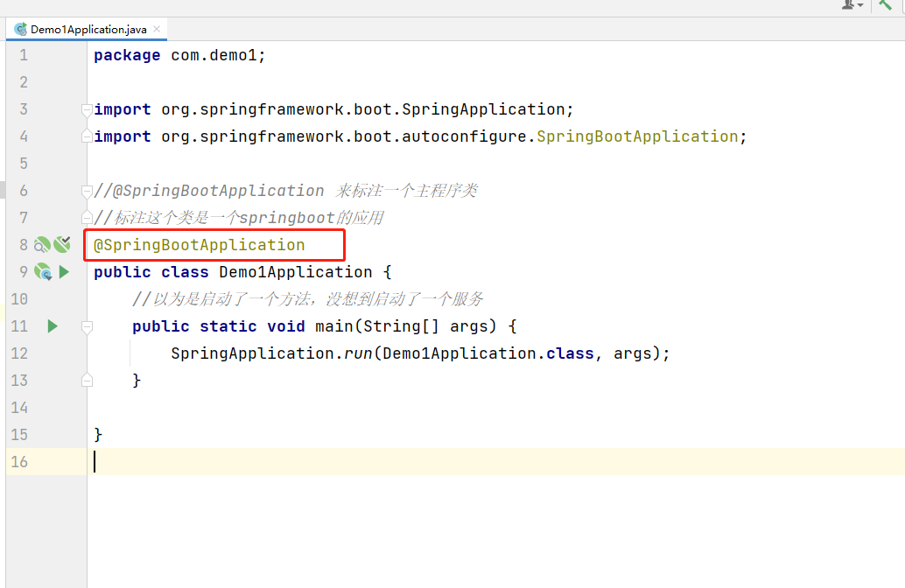The width and height of the screenshot is (905, 588).
Task: Click the fold end marker at line 13
Action: coord(87,381)
